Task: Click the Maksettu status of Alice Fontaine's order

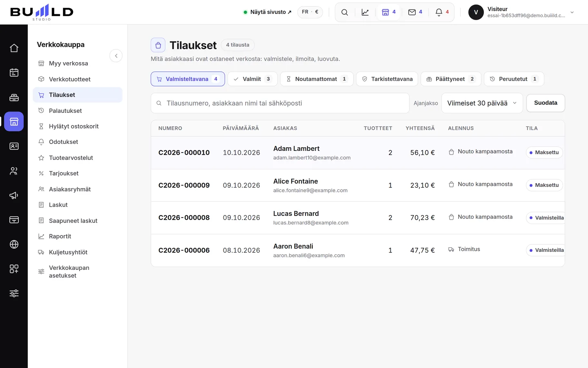Action: [544, 185]
